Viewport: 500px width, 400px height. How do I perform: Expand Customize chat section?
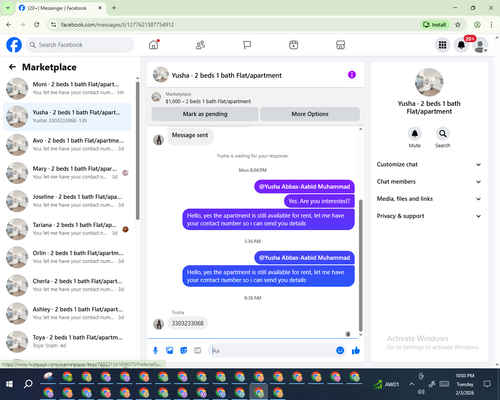(429, 164)
